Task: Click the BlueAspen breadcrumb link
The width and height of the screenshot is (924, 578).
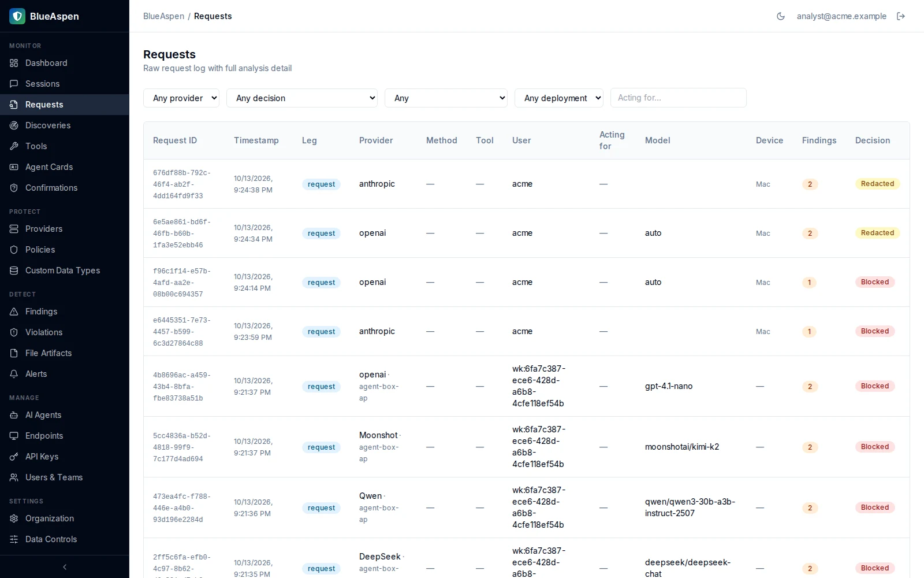Action: pos(163,16)
